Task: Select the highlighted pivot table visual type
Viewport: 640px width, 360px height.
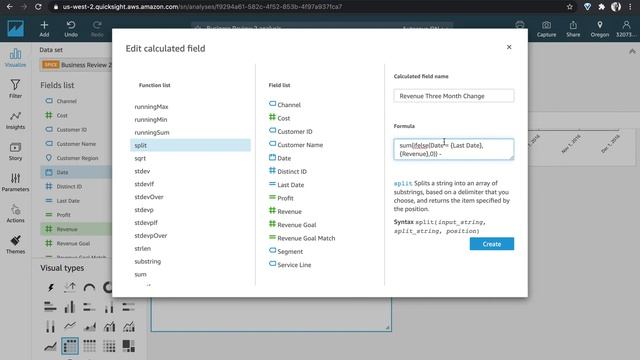Action: pyautogui.click(x=70, y=346)
